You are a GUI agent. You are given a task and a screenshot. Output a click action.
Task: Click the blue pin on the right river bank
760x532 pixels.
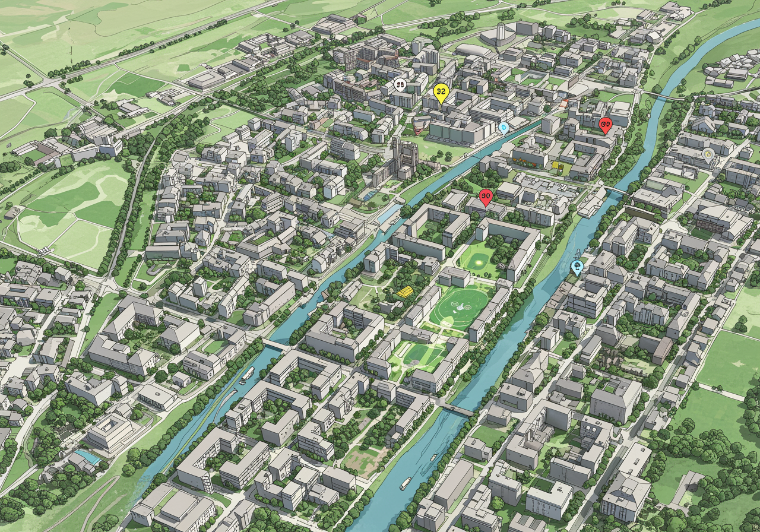[575, 268]
